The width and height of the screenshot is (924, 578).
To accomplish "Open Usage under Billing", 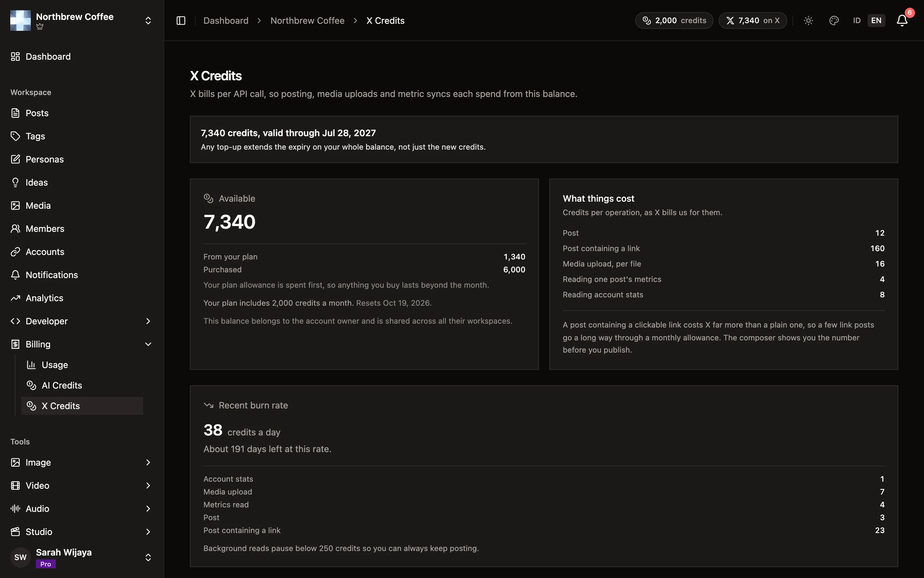I will click(82, 365).
